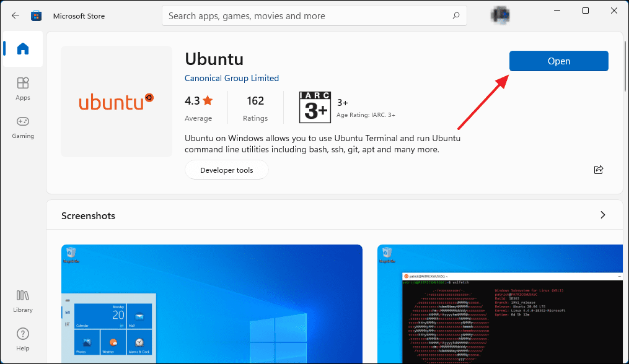Screen dimensions: 629x364
Task: Maximize the Microsoft Store window
Action: pos(585,11)
